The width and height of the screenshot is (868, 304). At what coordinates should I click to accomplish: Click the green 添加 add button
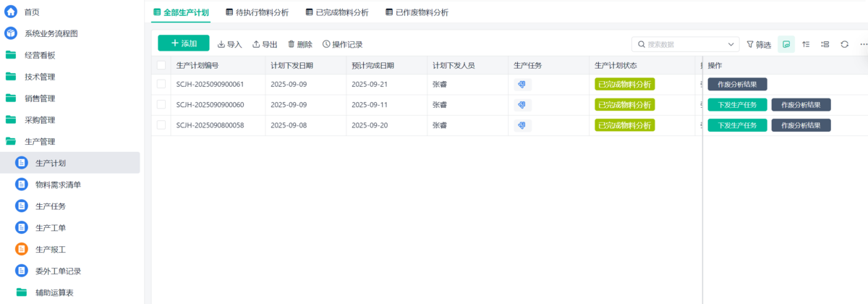(184, 43)
